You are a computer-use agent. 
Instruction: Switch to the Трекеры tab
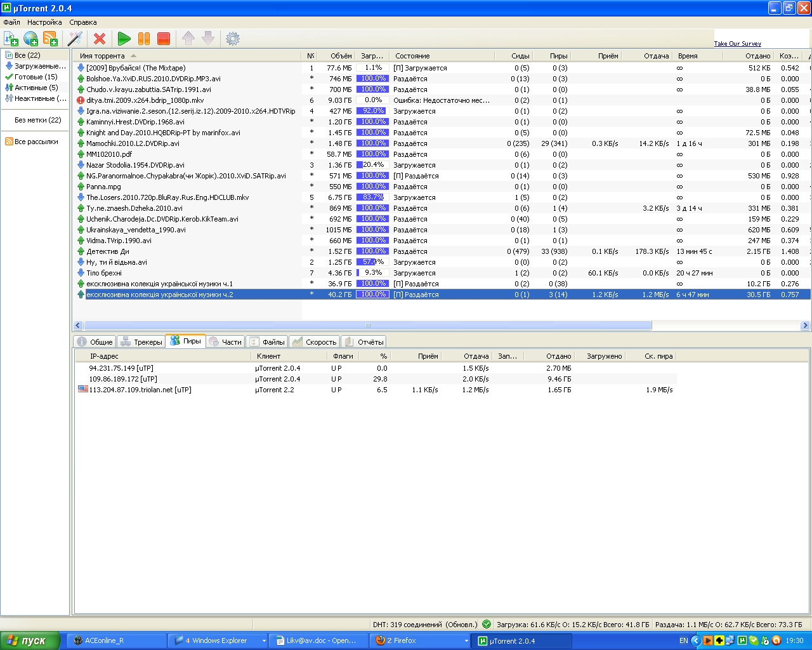pos(141,342)
